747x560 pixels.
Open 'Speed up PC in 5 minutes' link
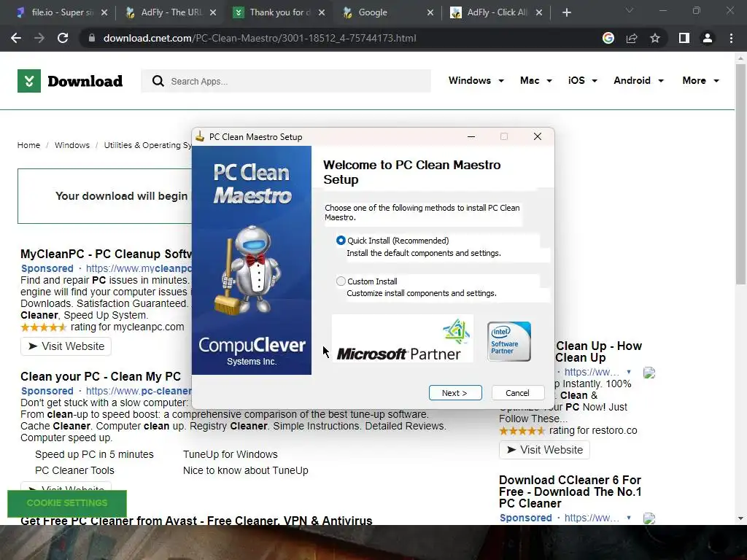[x=94, y=455]
